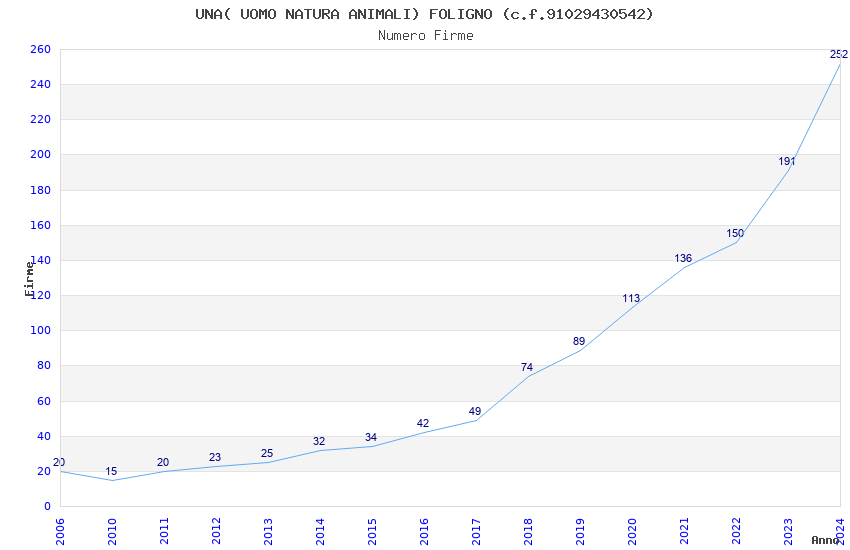Select the 100 y-axis tick label
This screenshot has width=850, height=550.
point(41,330)
